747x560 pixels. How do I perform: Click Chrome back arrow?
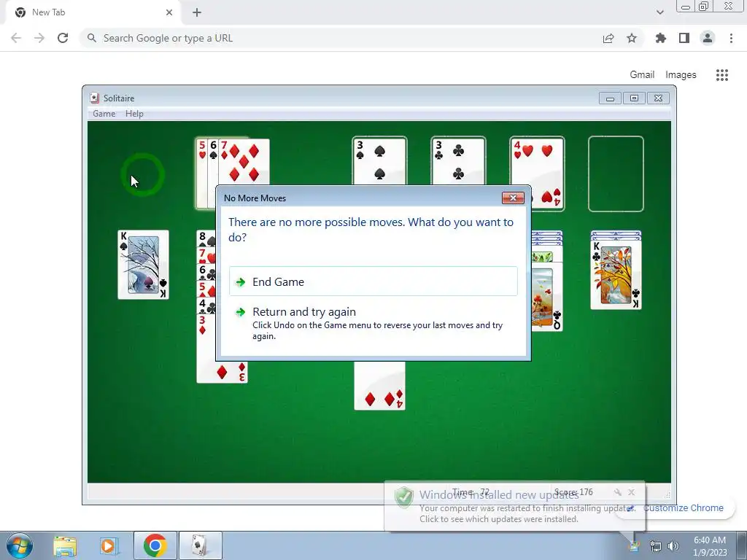(16, 38)
